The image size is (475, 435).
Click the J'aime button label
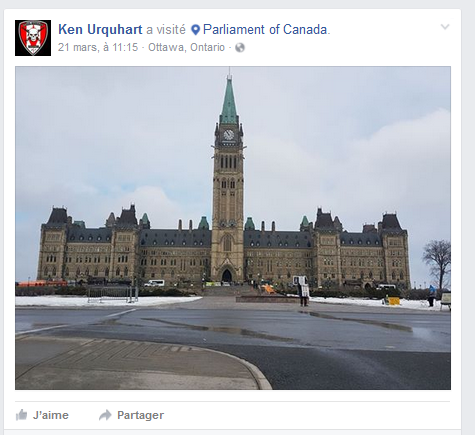point(51,415)
